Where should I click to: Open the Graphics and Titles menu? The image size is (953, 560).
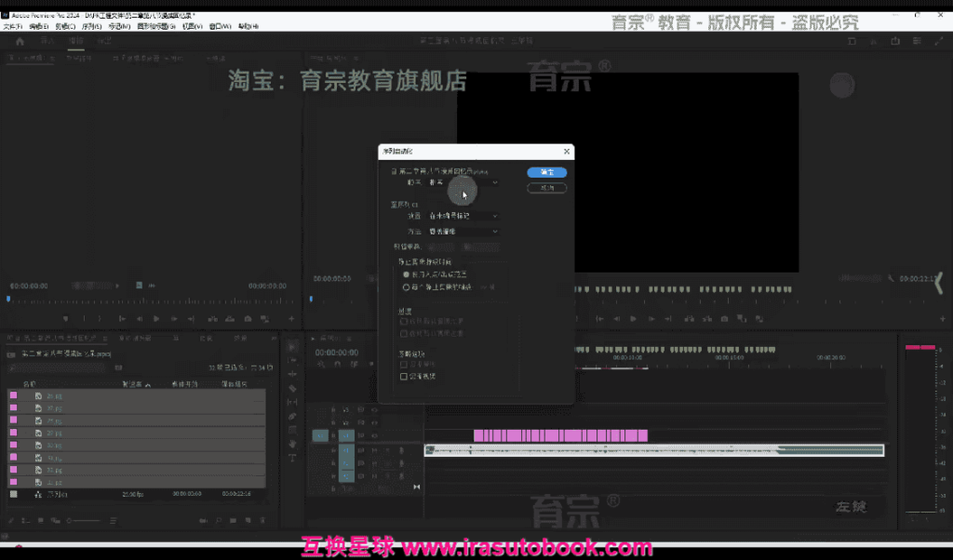coord(156,27)
